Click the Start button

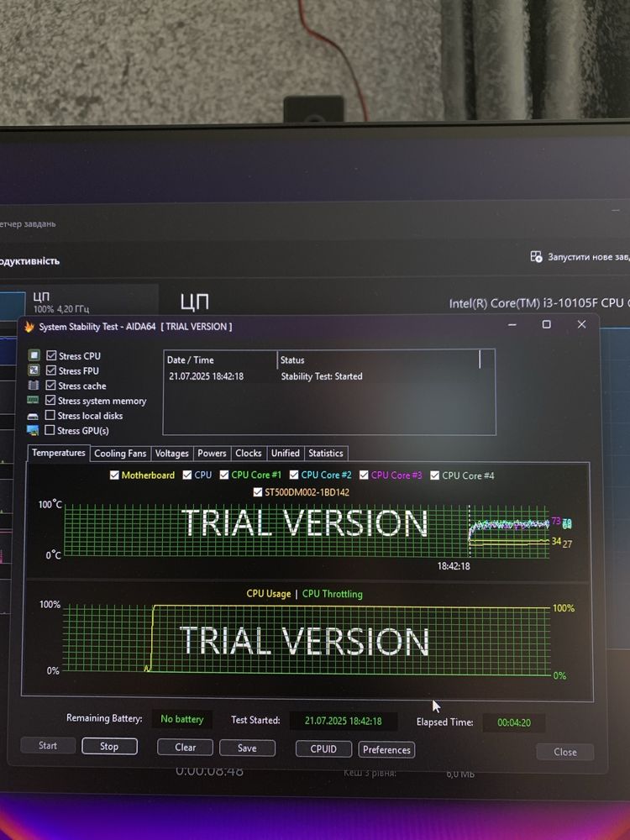tap(48, 746)
